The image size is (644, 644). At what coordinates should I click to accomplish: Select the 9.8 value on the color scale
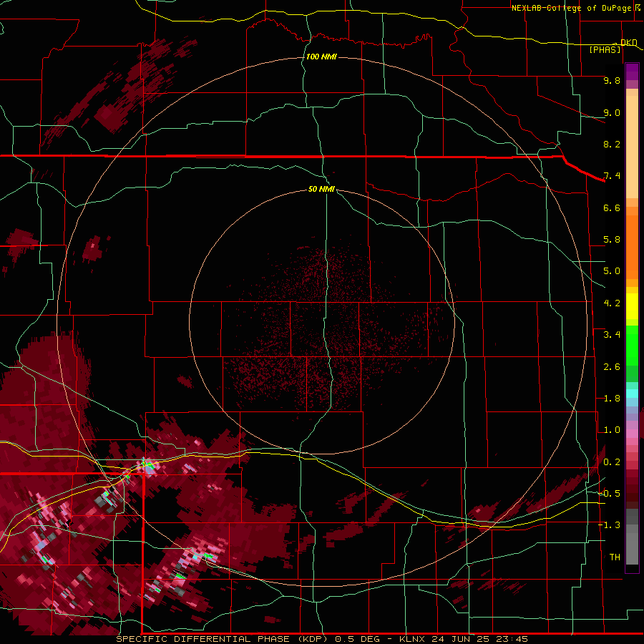612,80
